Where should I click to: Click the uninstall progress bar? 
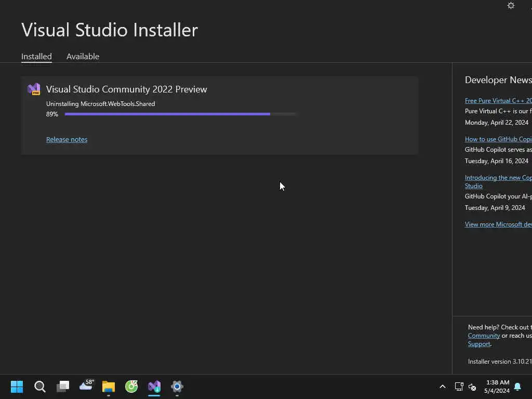180,114
